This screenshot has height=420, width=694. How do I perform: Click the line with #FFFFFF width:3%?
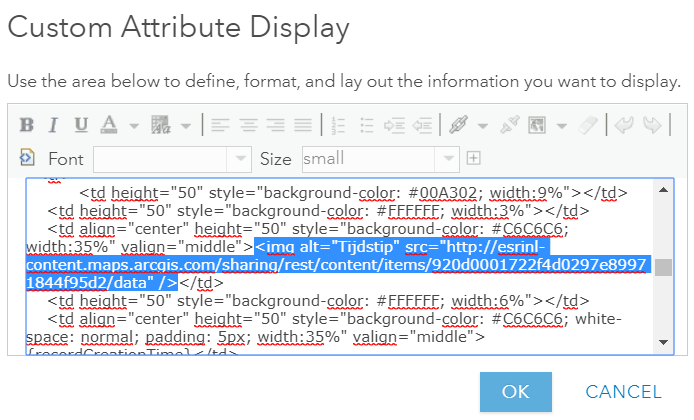pos(318,211)
